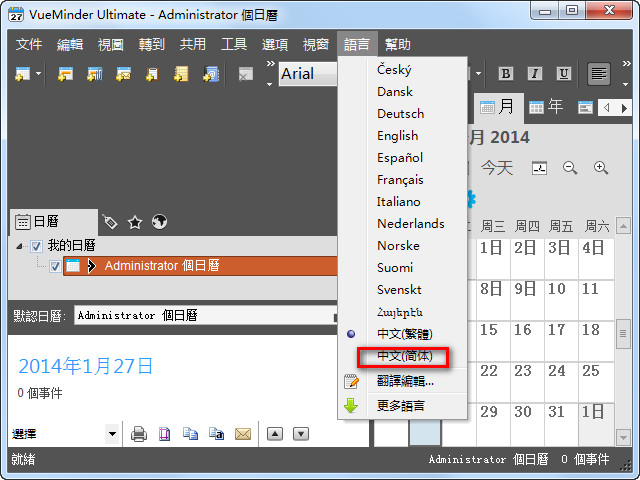Viewport: 640px width, 480px height.
Task: Click the new event toolbar icon
Action: [x=22, y=74]
